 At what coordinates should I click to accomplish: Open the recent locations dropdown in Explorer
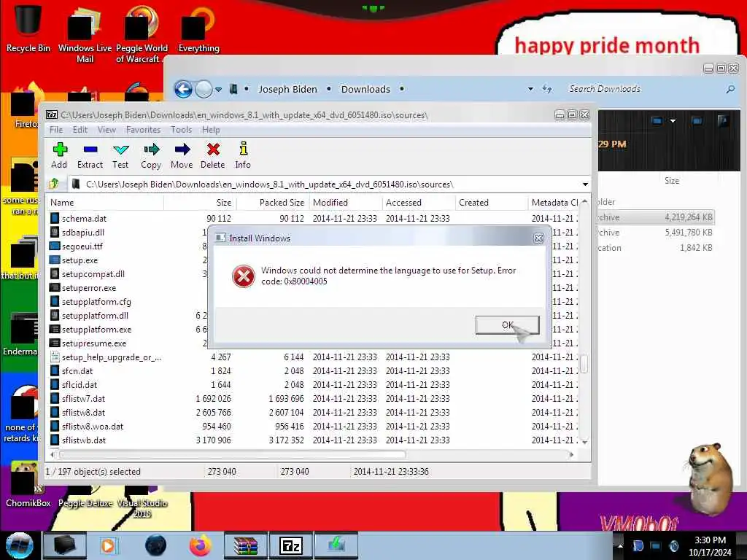(218, 89)
